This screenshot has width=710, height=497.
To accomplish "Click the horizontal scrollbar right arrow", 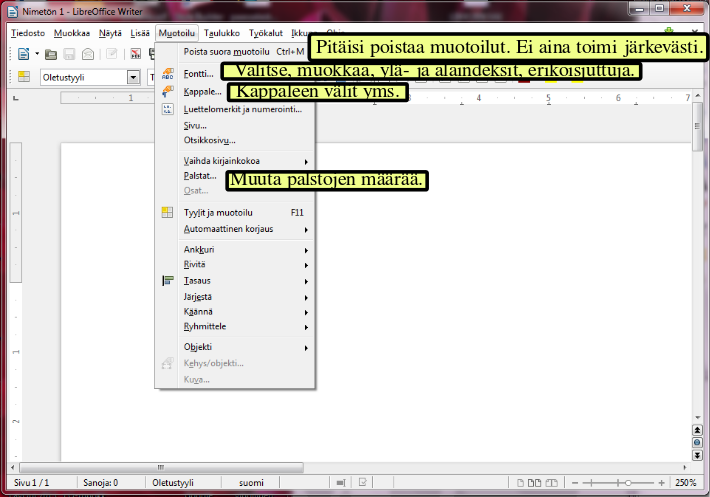I will 685,467.
